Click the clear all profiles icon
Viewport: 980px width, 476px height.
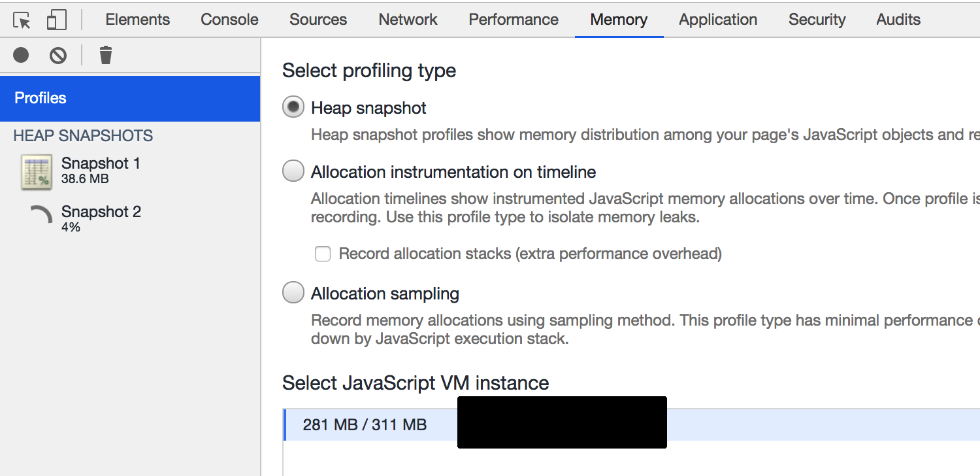(58, 56)
